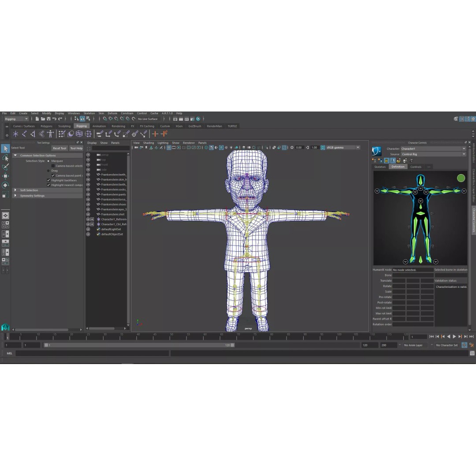Click the New Scene file icon

pyautogui.click(x=37, y=119)
